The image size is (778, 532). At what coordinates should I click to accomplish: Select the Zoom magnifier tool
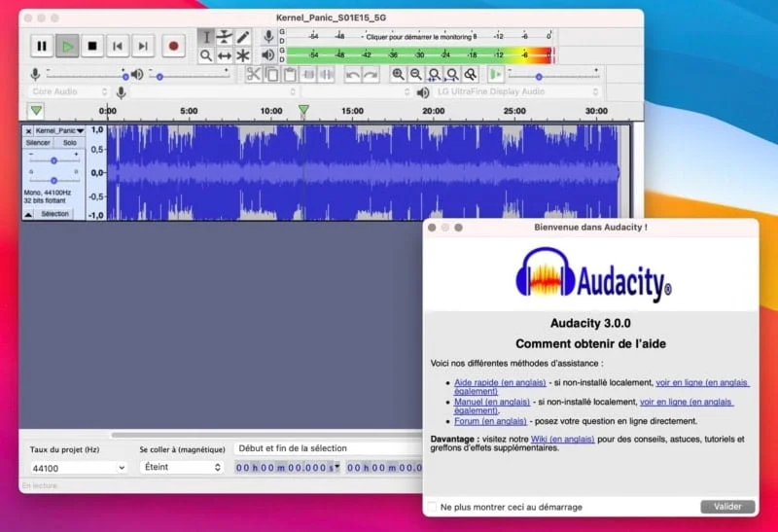coord(206,55)
